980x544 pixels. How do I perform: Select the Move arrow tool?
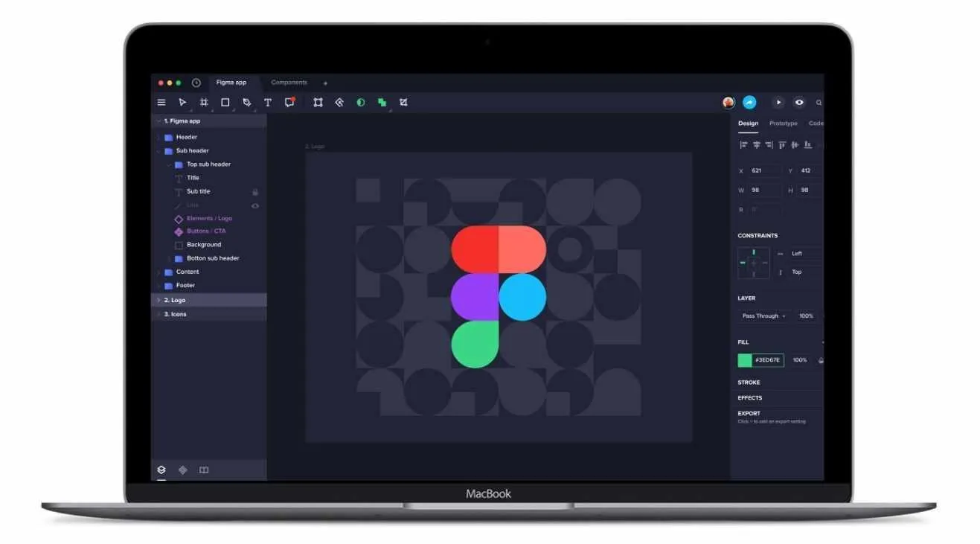pos(182,103)
